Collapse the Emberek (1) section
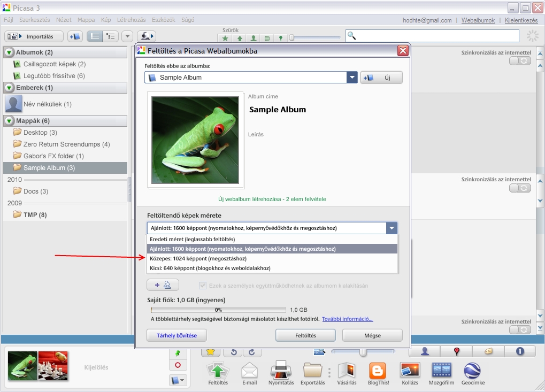Viewport: 545px width, 392px height. tap(10, 88)
